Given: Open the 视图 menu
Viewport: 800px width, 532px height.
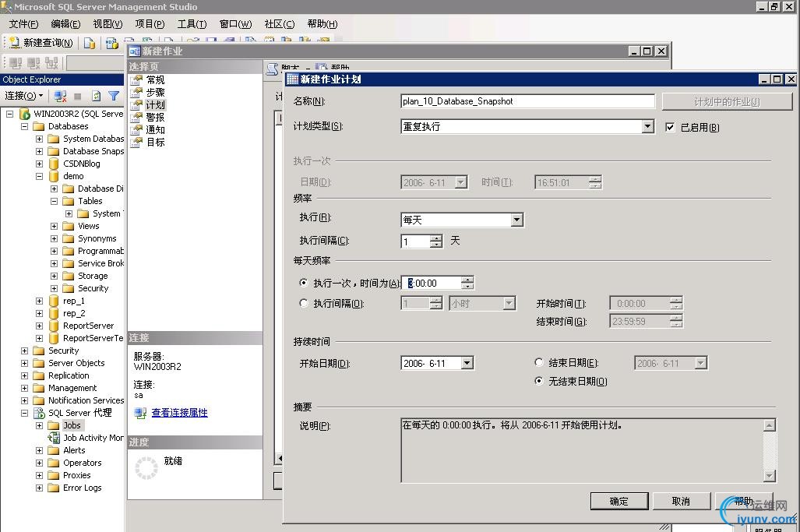Looking at the screenshot, I should (x=107, y=24).
